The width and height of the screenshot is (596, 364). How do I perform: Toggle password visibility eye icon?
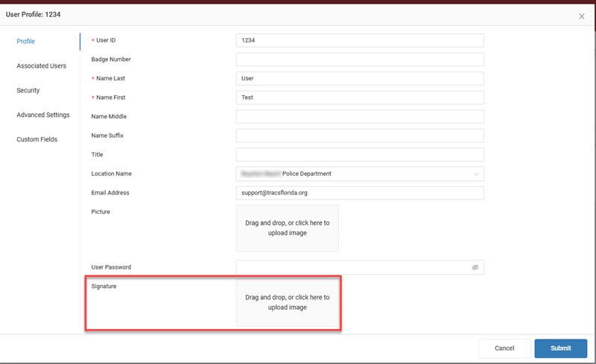475,267
